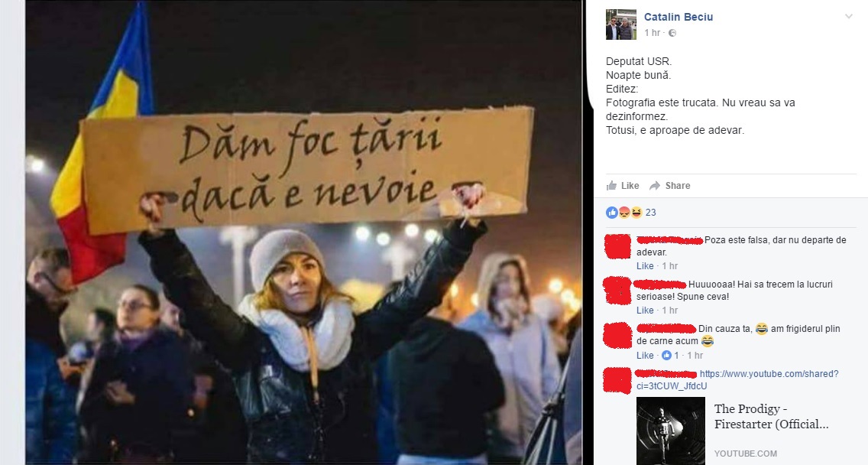Open the 1 hr post timestamp
This screenshot has height=465, width=868.
click(652, 33)
